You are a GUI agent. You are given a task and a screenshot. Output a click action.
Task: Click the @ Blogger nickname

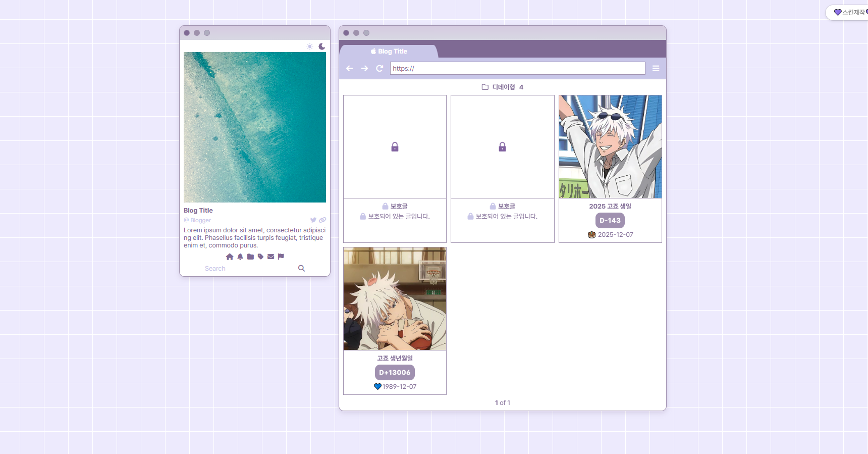point(197,220)
